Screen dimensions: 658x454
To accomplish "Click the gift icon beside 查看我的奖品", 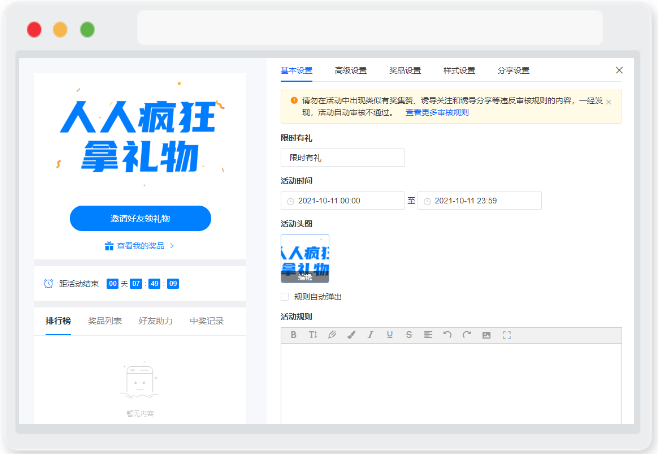I will point(109,246).
